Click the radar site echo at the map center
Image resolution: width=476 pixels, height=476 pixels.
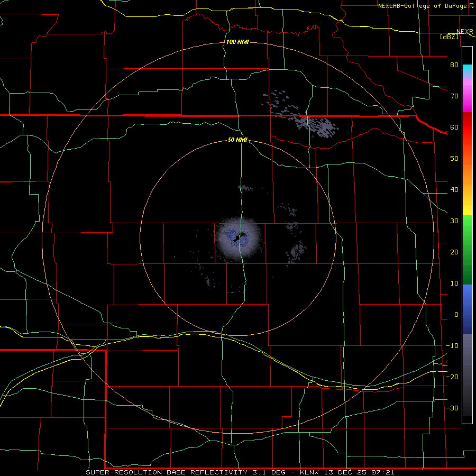coord(239,239)
